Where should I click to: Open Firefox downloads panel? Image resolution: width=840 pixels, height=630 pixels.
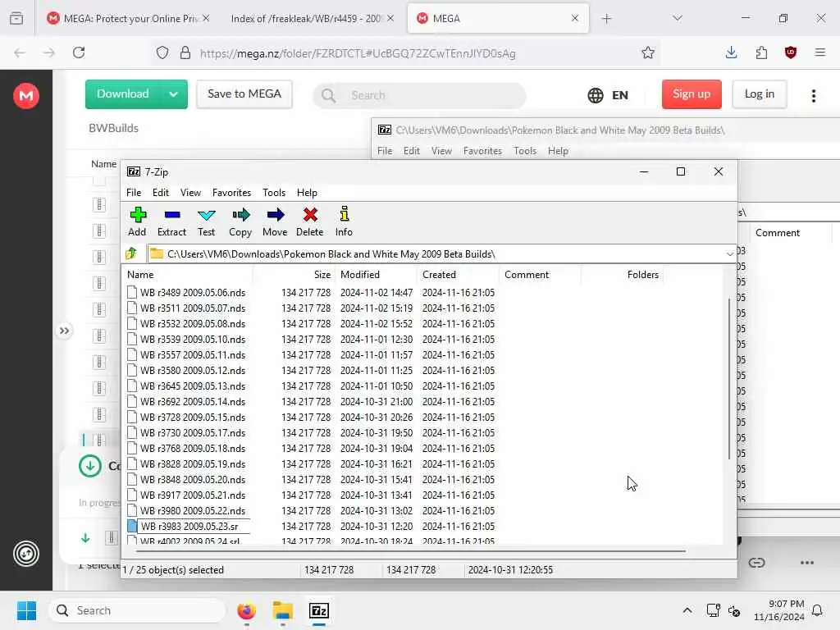(731, 52)
